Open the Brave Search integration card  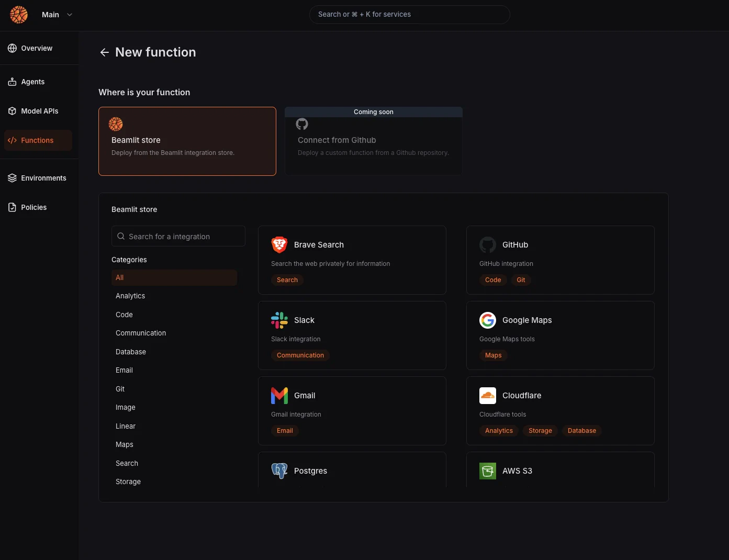click(x=352, y=260)
